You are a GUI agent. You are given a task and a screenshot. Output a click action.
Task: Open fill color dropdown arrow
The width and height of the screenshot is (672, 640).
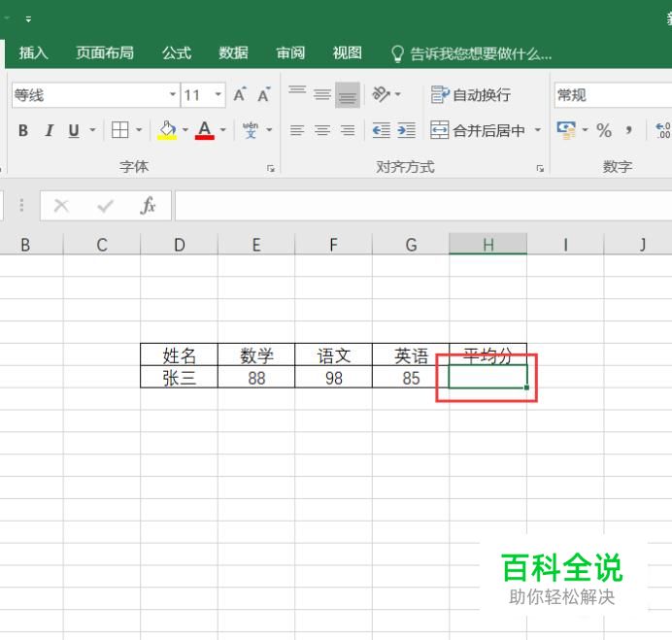coord(185,129)
